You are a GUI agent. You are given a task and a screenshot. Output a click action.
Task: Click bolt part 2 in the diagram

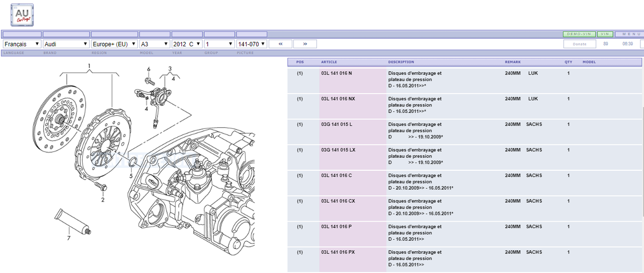tap(101, 187)
